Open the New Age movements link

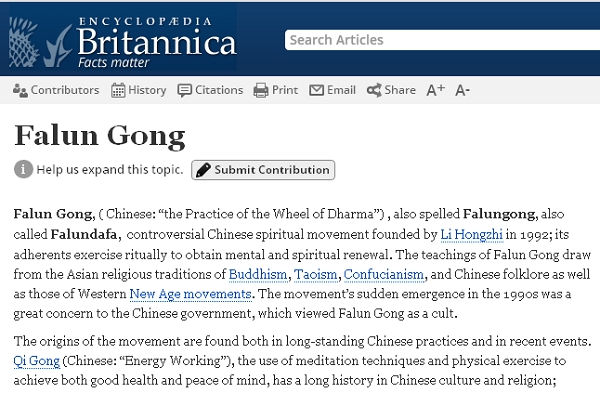(x=190, y=294)
